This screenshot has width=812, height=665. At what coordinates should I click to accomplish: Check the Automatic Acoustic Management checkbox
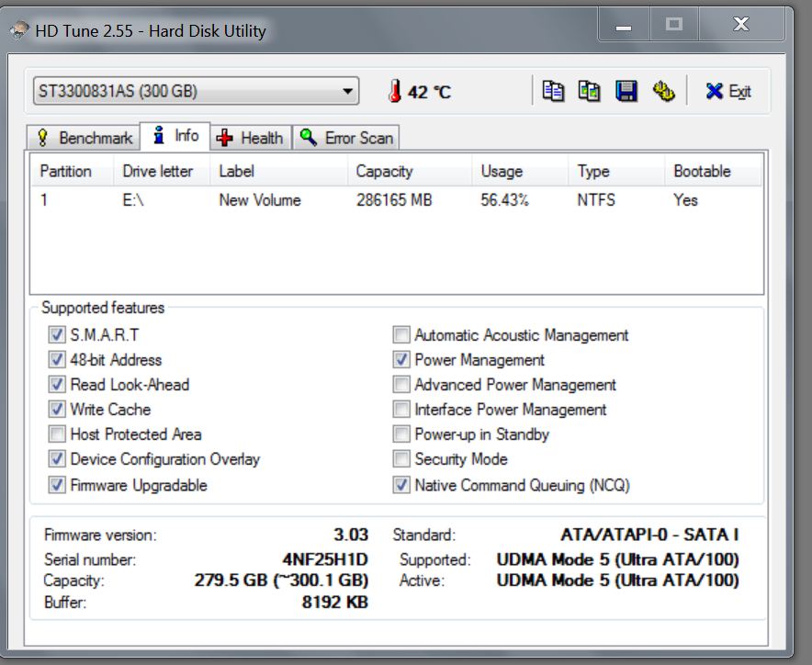click(x=401, y=334)
